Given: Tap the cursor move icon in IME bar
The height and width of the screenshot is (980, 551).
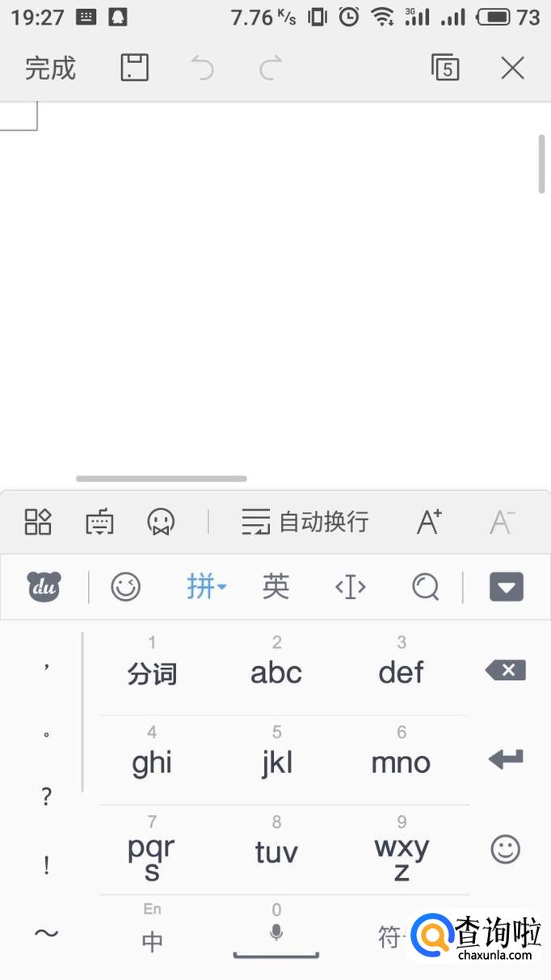Looking at the screenshot, I should point(351,587).
